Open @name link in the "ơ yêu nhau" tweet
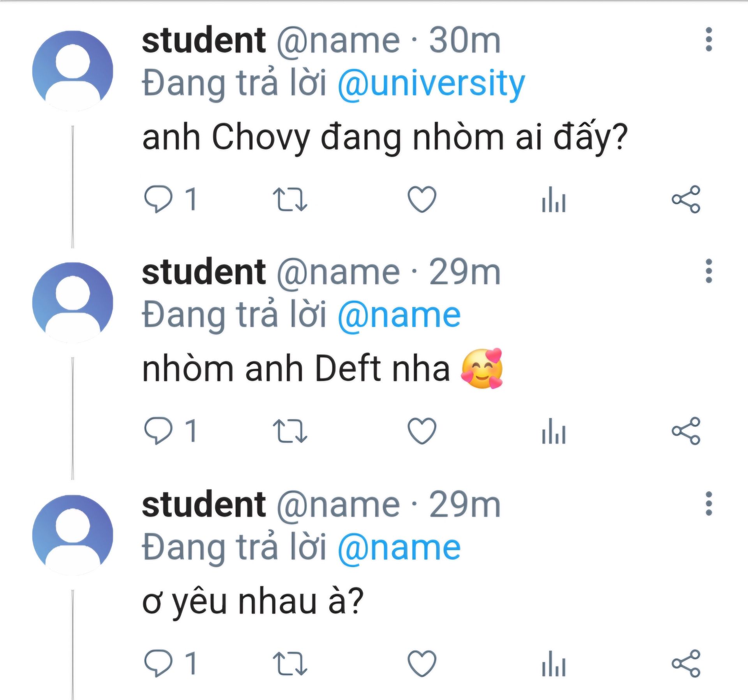The image size is (748, 700). pyautogui.click(x=399, y=547)
